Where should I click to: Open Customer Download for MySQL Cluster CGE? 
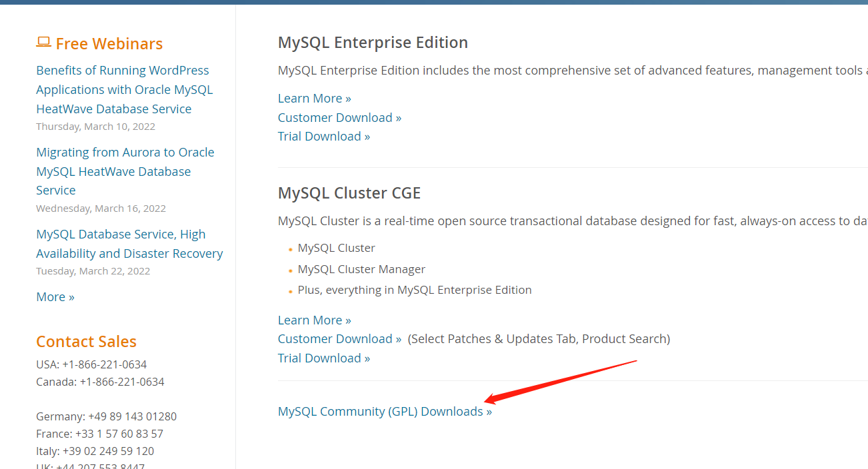339,339
